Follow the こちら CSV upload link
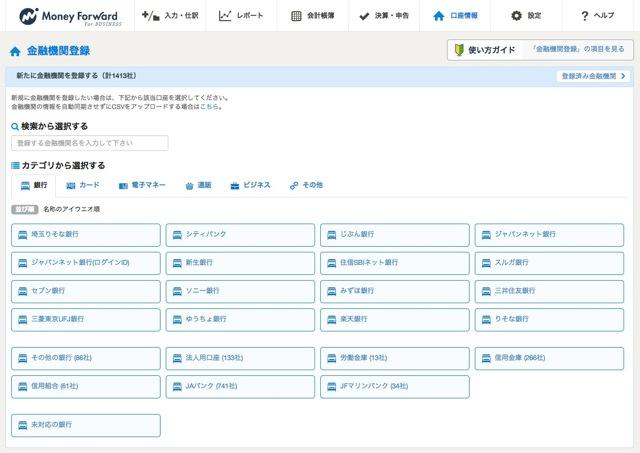This screenshot has width=640, height=453. coord(209,107)
